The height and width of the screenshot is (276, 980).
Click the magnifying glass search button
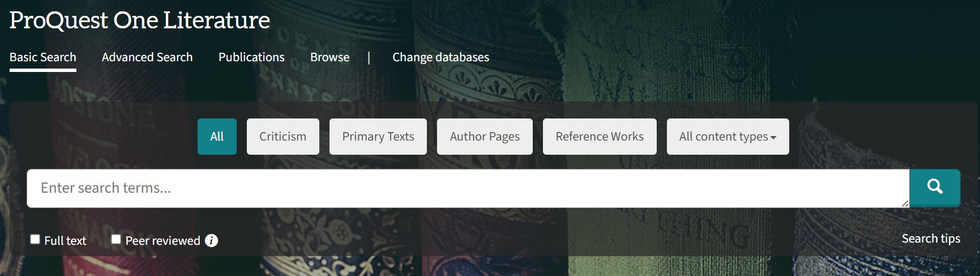point(935,188)
